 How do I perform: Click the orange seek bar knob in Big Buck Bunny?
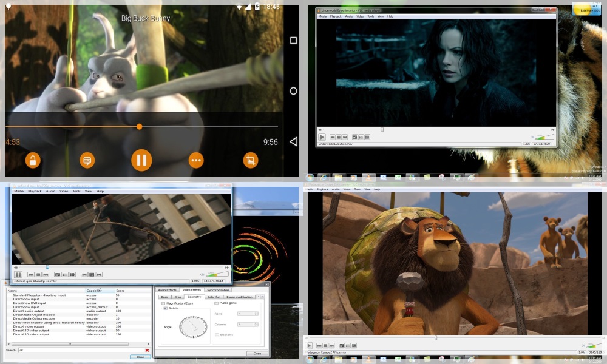[x=140, y=127]
